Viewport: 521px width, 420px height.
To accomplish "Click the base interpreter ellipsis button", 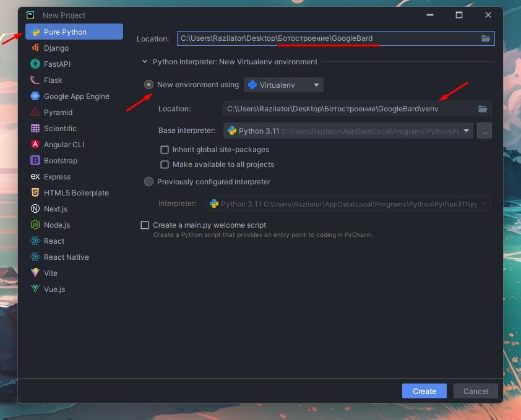I will click(484, 131).
